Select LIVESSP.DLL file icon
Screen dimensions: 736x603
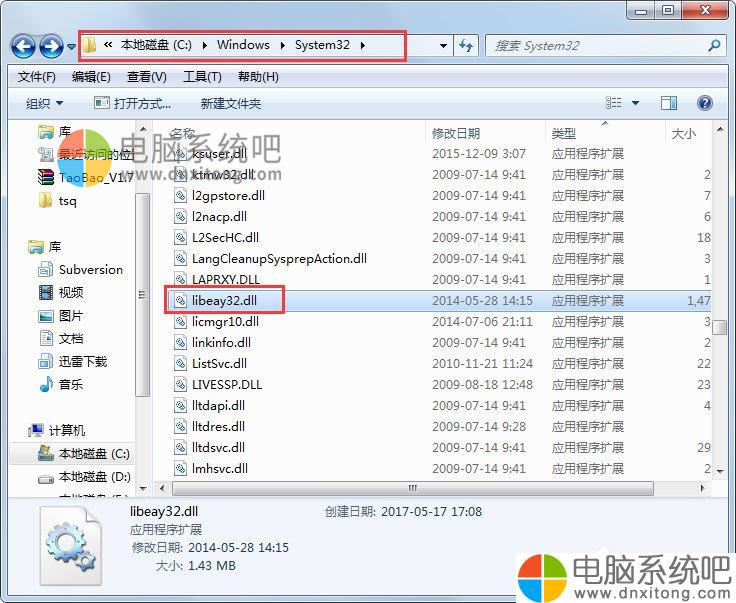tap(180, 384)
